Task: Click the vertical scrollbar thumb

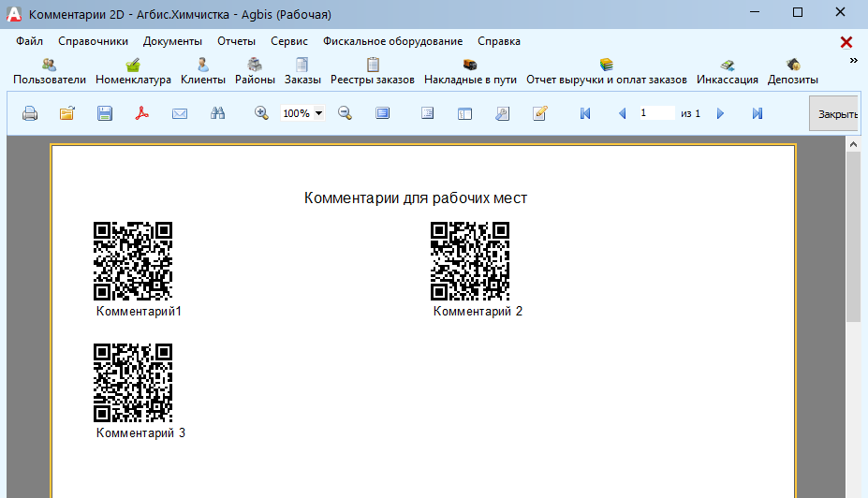Action: coord(853,238)
